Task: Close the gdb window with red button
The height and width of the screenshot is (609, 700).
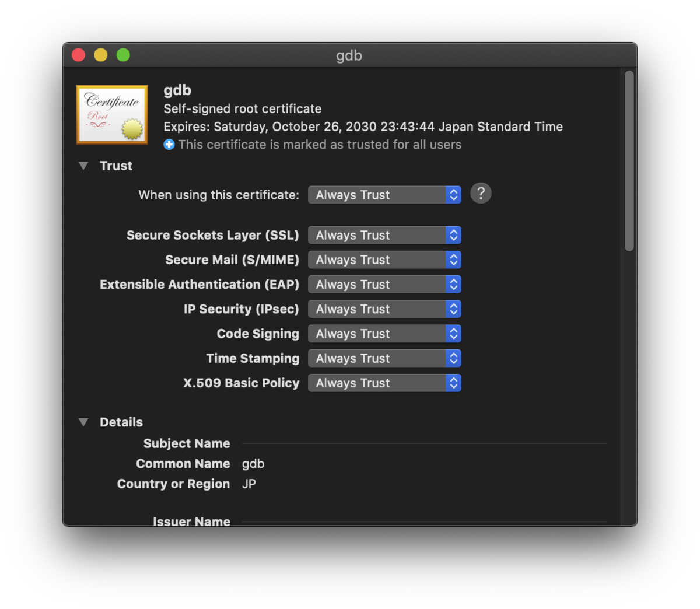Action: point(78,55)
